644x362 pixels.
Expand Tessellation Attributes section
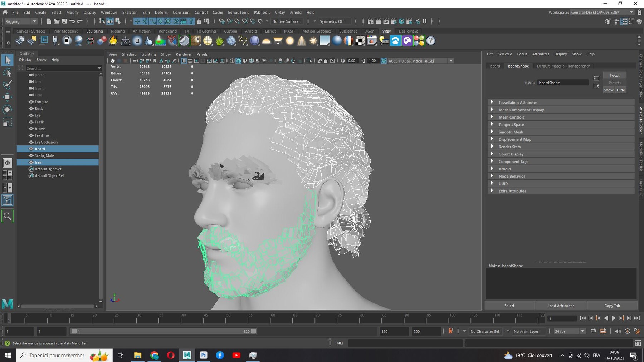click(x=561, y=103)
